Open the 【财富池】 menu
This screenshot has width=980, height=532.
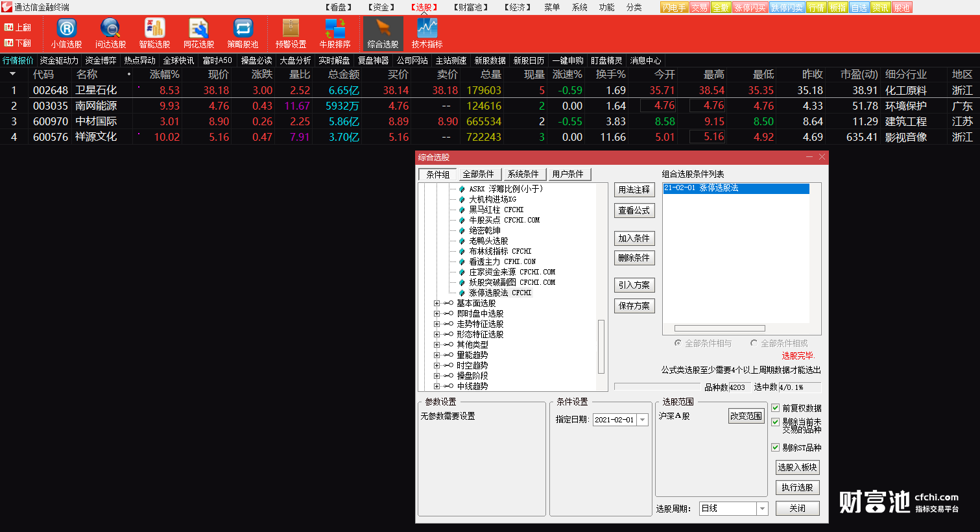tap(470, 7)
